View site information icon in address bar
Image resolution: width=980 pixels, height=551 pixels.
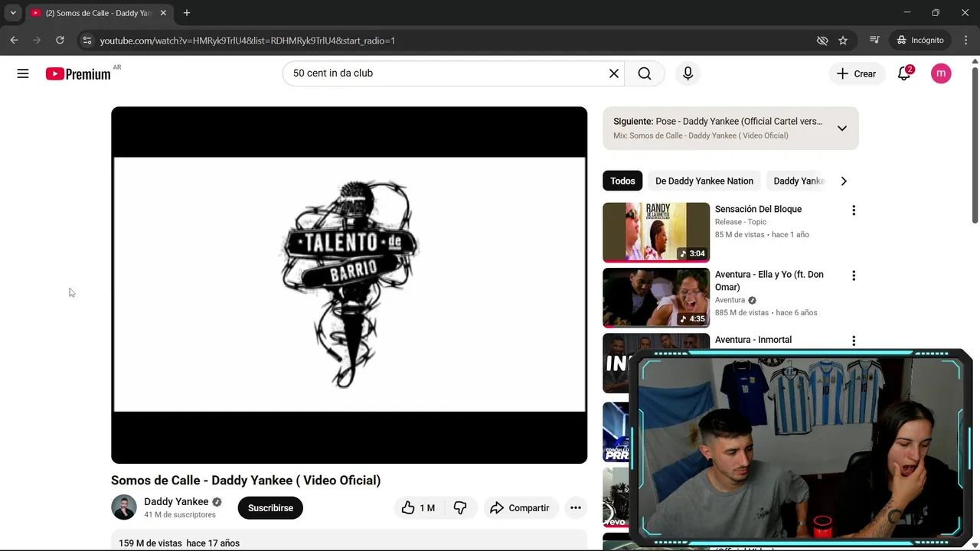pos(87,40)
